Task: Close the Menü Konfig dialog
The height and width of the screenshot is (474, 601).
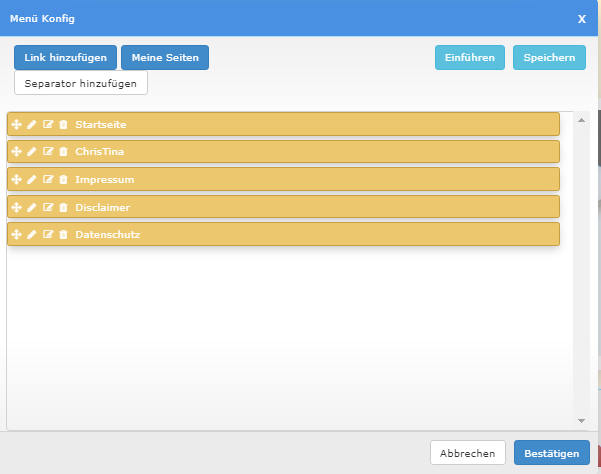Action: [x=582, y=19]
